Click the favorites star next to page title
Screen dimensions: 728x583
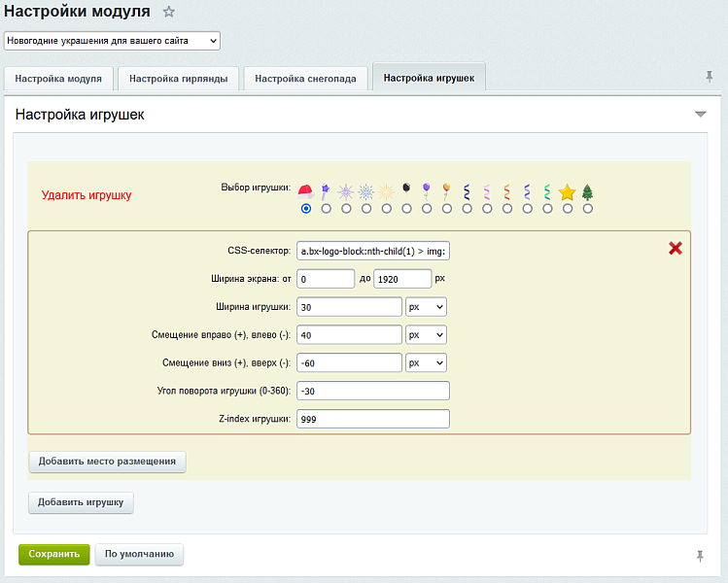[x=169, y=13]
